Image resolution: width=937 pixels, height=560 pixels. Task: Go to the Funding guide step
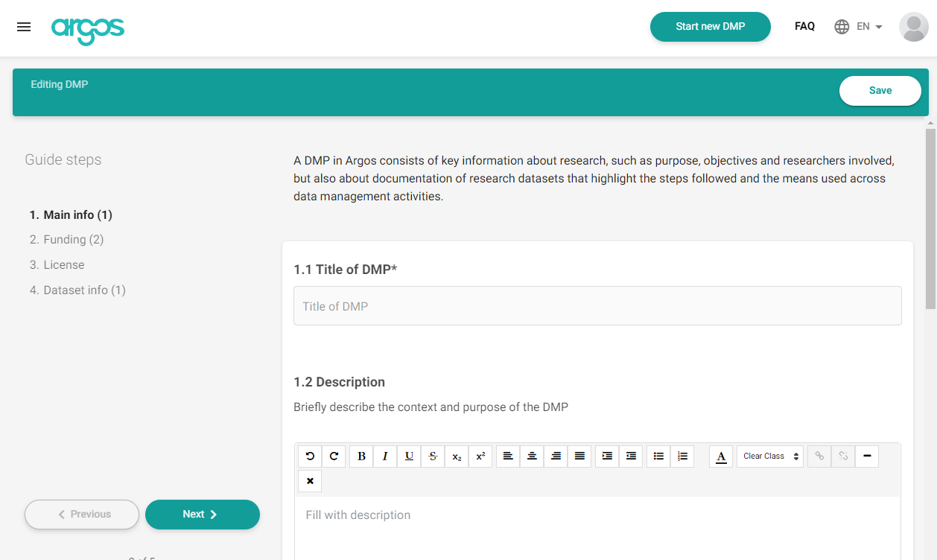coord(66,239)
